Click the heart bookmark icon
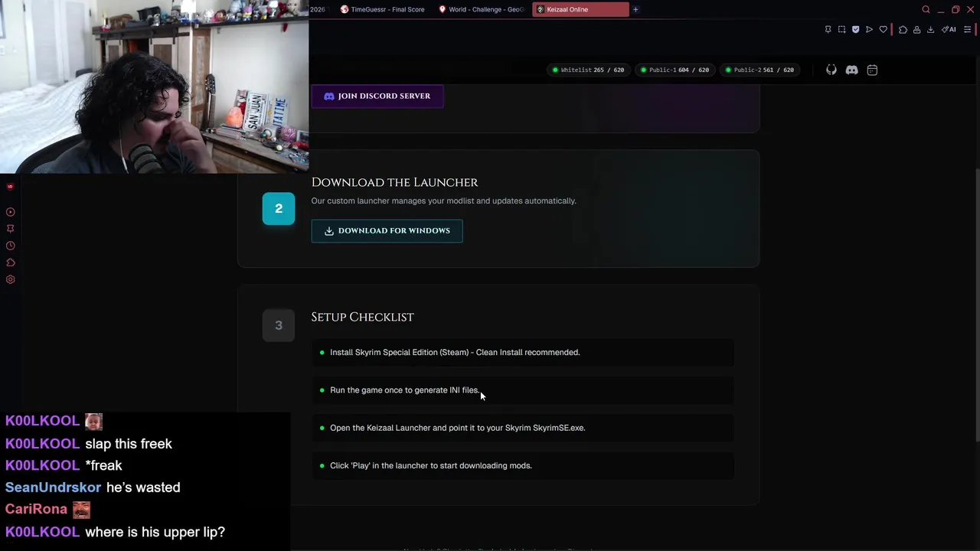Screen dimensions: 980x551 pyautogui.click(x=883, y=30)
